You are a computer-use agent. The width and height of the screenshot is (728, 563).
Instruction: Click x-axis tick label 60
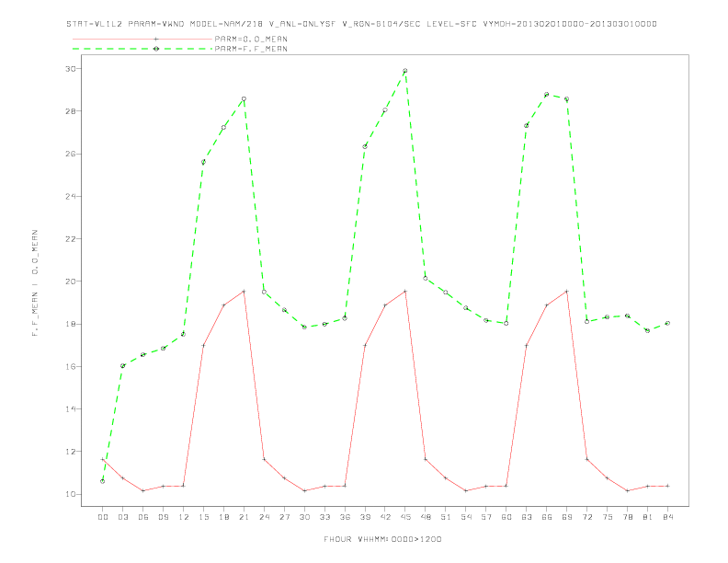tap(506, 517)
